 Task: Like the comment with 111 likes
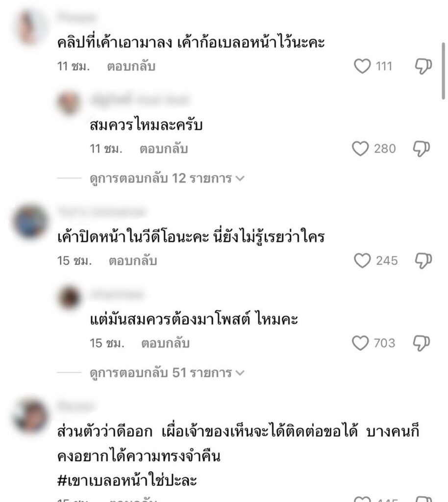[362, 66]
